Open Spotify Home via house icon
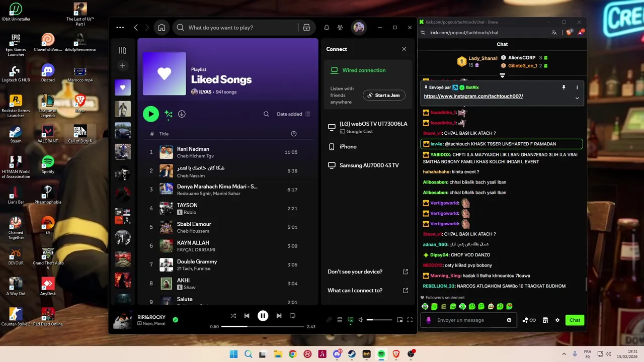Image resolution: width=644 pixels, height=362 pixels. pos(162,28)
